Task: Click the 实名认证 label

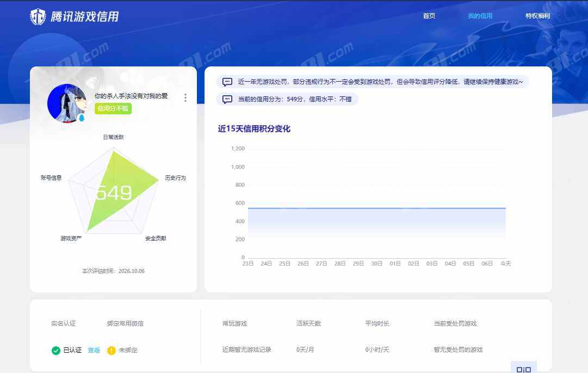Action: tap(64, 323)
